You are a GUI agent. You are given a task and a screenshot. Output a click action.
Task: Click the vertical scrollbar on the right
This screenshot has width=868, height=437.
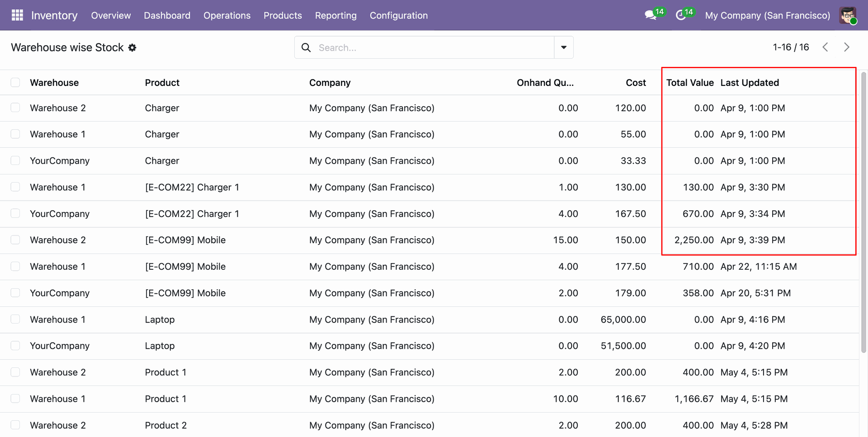click(863, 212)
